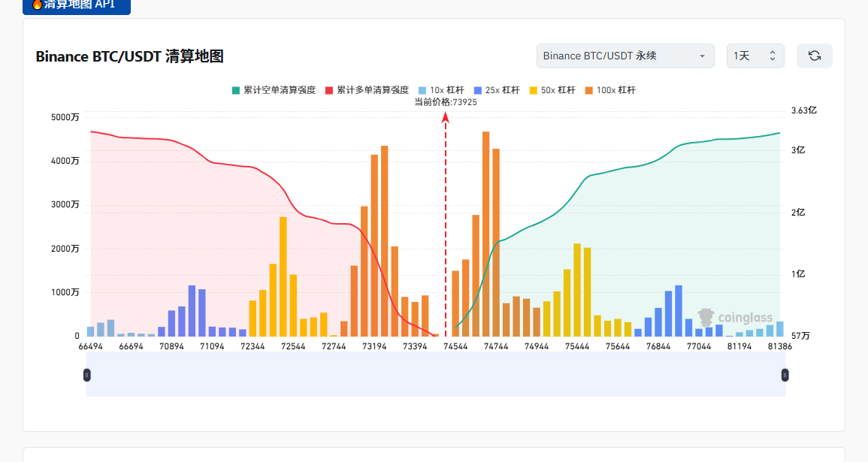868x462 pixels.
Task: Click the tallest orange bar near 73194
Action: click(x=384, y=241)
